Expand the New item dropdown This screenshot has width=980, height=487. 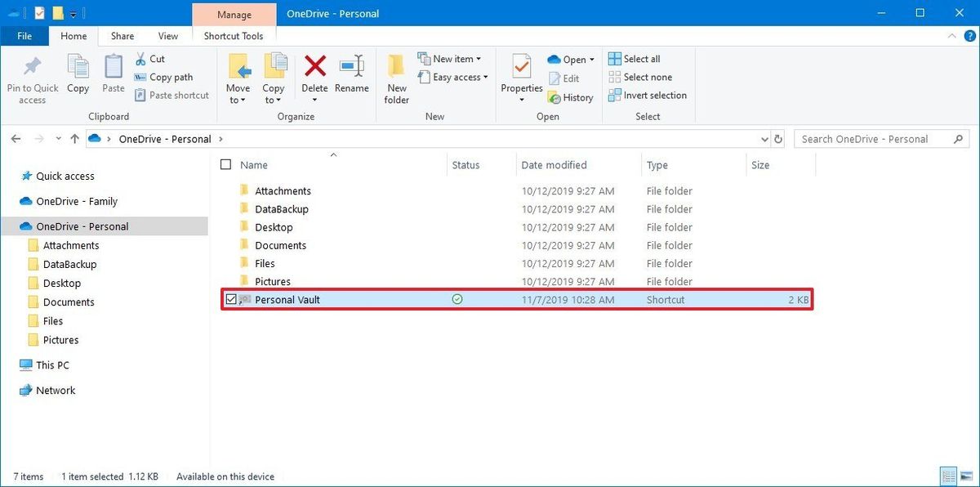pyautogui.click(x=452, y=58)
